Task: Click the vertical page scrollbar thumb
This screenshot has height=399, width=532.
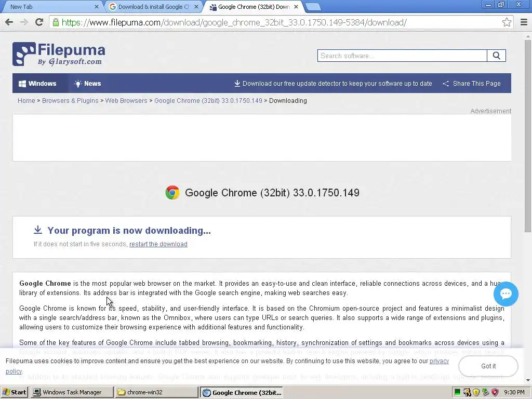Action: pyautogui.click(x=528, y=136)
